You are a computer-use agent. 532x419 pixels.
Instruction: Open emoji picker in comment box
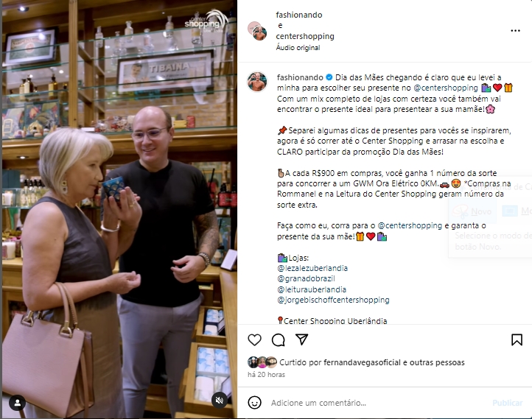click(x=254, y=403)
